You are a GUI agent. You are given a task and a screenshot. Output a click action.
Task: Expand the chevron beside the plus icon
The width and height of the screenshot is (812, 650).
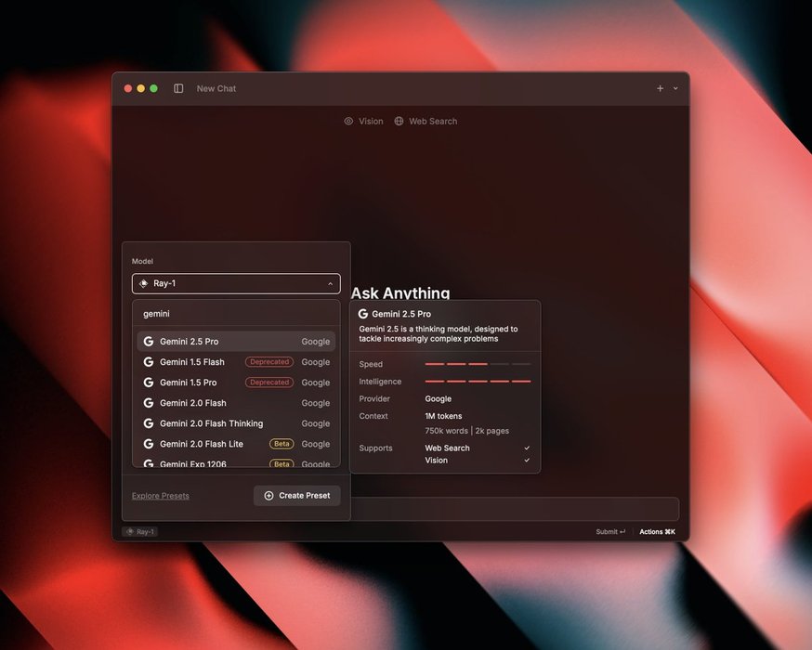tap(675, 88)
